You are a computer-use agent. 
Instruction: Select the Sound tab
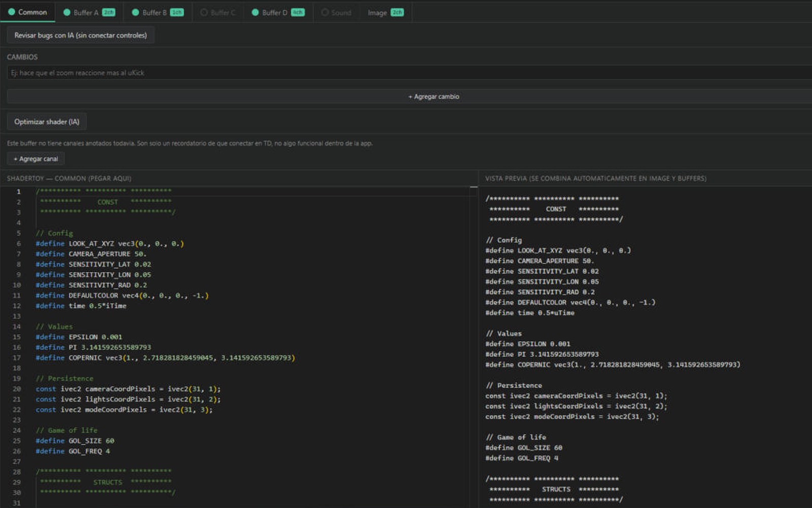336,12
